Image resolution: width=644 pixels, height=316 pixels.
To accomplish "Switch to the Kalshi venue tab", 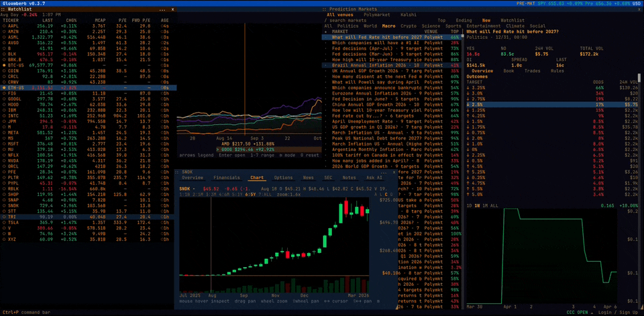I will click(408, 14).
